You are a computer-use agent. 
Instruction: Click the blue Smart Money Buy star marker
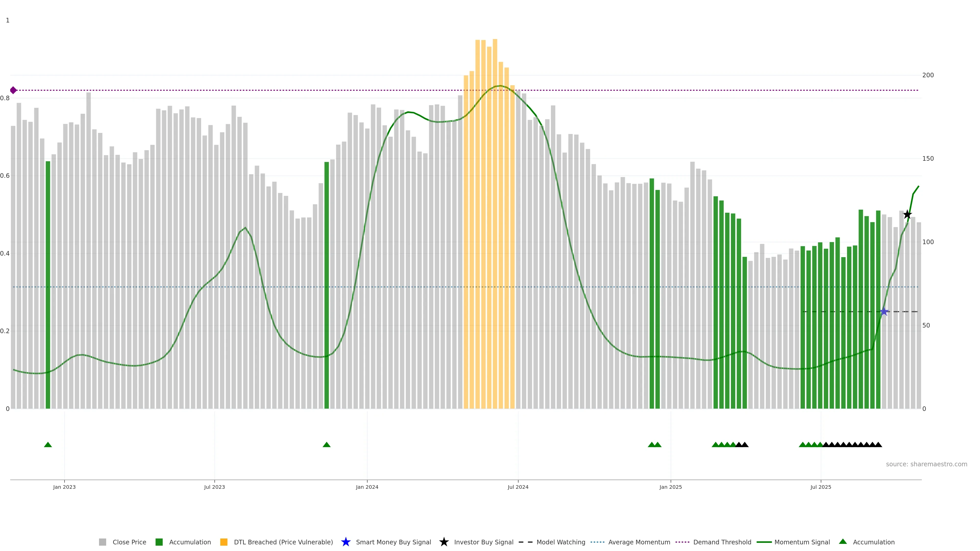click(x=884, y=311)
